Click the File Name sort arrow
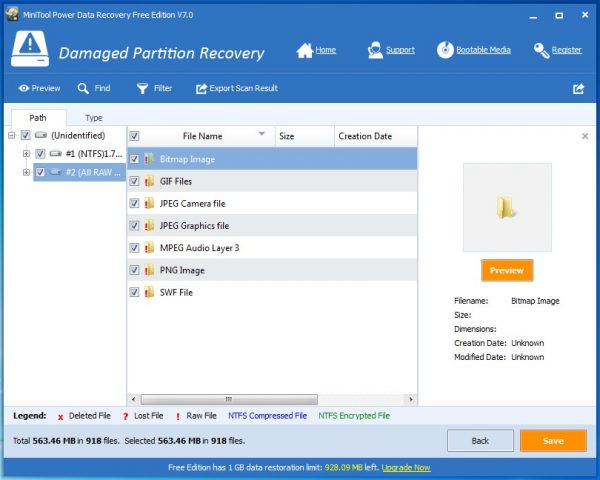600x480 pixels. point(262,134)
